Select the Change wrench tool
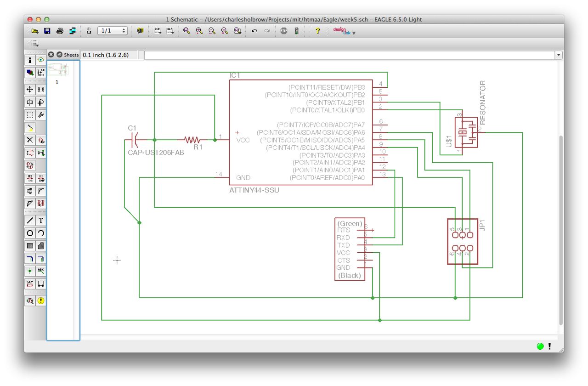Screen dimensions: 588x386 [41, 115]
